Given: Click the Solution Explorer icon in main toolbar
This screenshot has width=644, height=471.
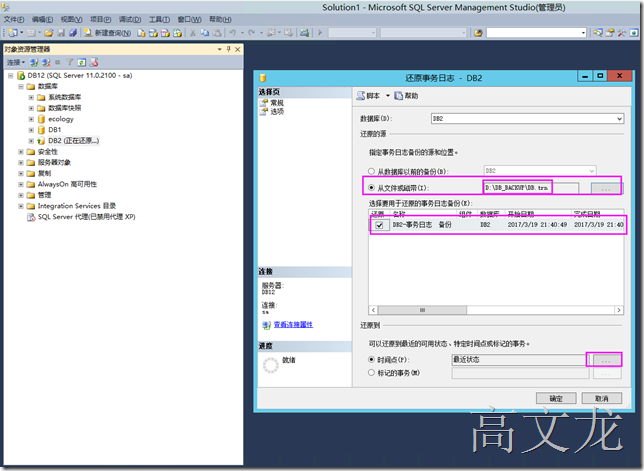Looking at the screenshot, I should point(598,32).
